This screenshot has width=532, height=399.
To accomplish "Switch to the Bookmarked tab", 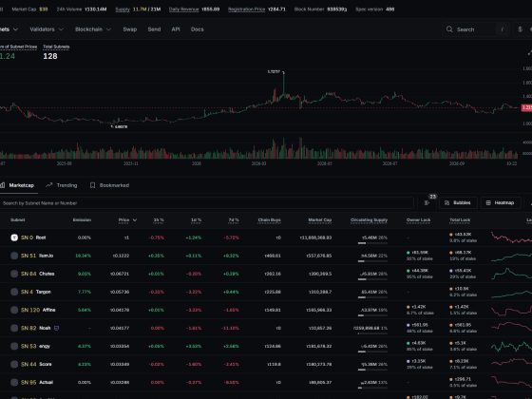I will click(x=109, y=185).
